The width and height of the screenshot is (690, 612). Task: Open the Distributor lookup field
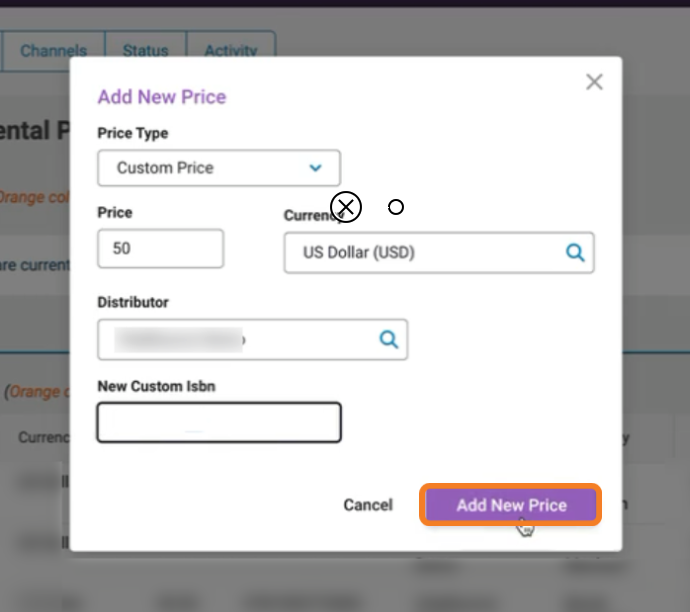click(253, 339)
